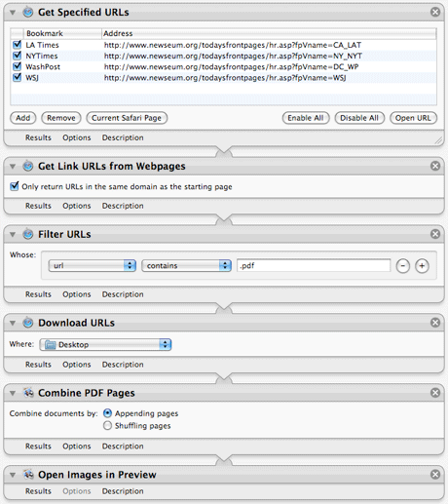448x504 pixels.
Task: Select the WSJ bookmark row address
Action: [x=225, y=78]
